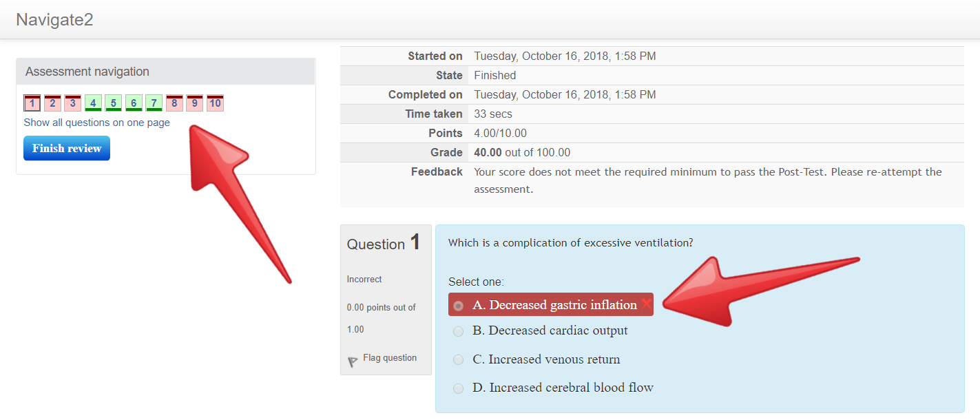Image resolution: width=980 pixels, height=420 pixels.
Task: Navigate to question 10
Action: click(x=215, y=103)
